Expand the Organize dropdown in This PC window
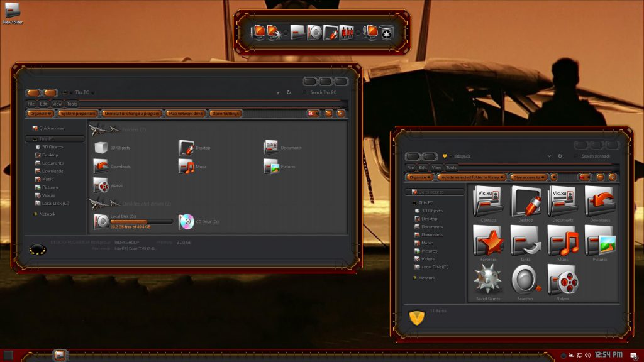 tap(40, 114)
